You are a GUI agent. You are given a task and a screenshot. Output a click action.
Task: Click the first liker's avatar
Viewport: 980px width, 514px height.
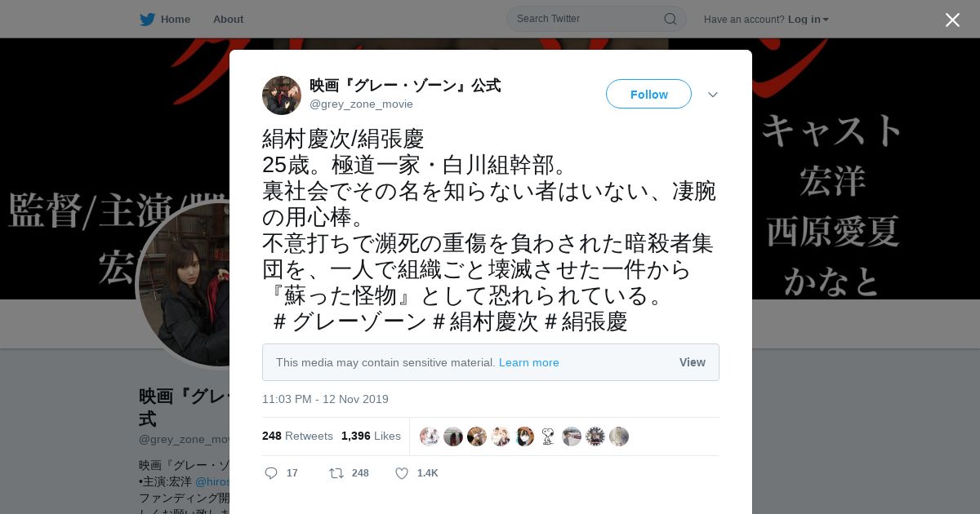[x=430, y=436]
